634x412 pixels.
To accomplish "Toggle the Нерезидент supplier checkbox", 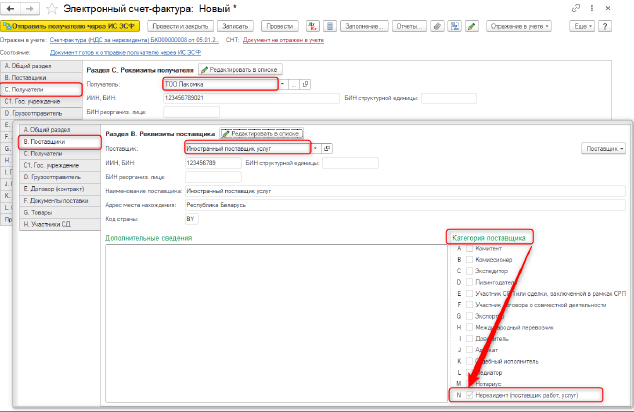I will tap(469, 395).
